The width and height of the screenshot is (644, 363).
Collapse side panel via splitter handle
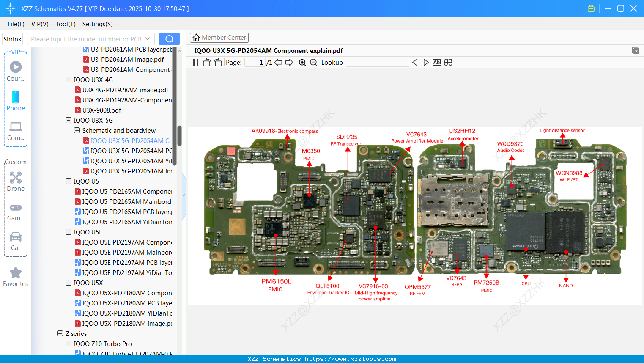coord(184,196)
